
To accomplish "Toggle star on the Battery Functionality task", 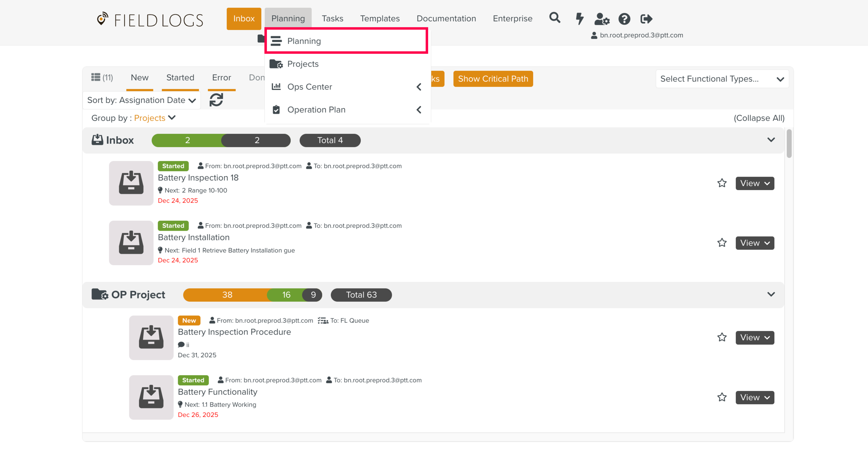I will click(722, 397).
